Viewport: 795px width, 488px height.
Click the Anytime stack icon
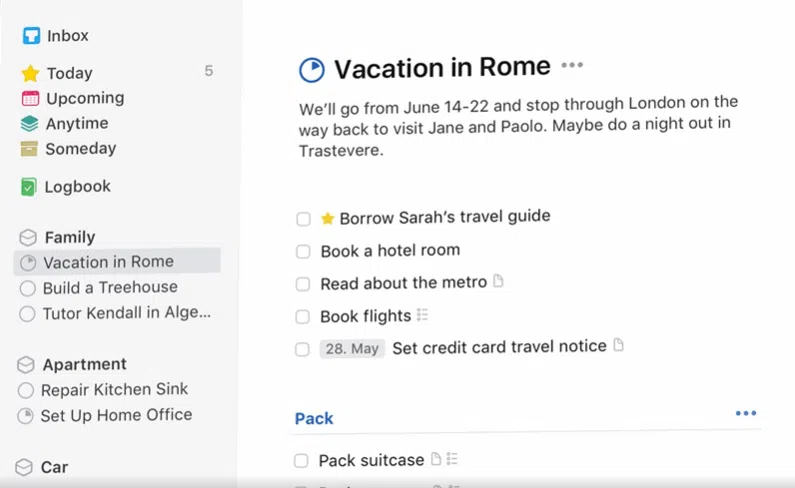tap(29, 123)
